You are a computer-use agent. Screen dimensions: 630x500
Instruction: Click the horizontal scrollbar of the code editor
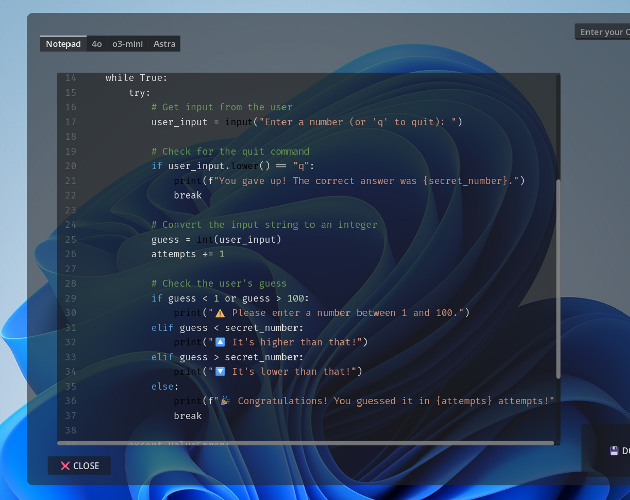click(306, 443)
